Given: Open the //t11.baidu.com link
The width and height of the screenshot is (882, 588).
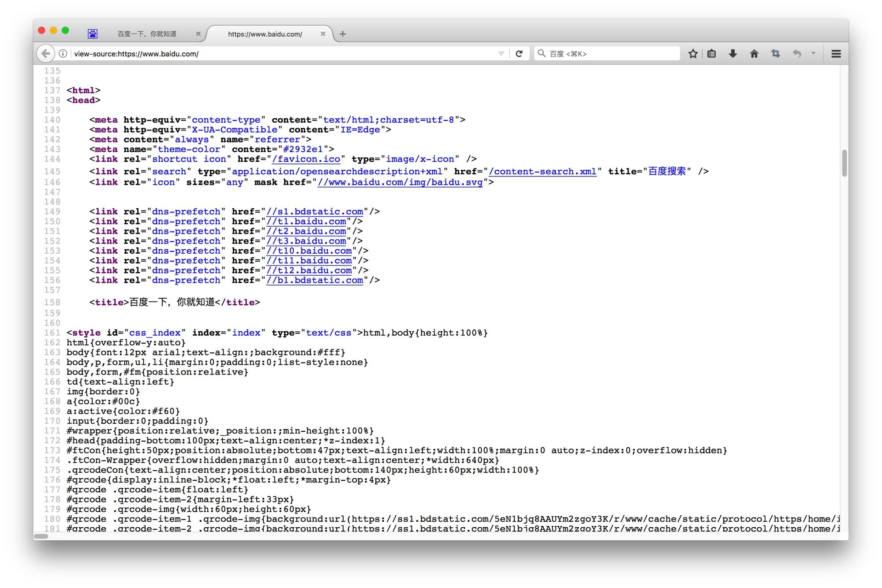Looking at the screenshot, I should (309, 261).
